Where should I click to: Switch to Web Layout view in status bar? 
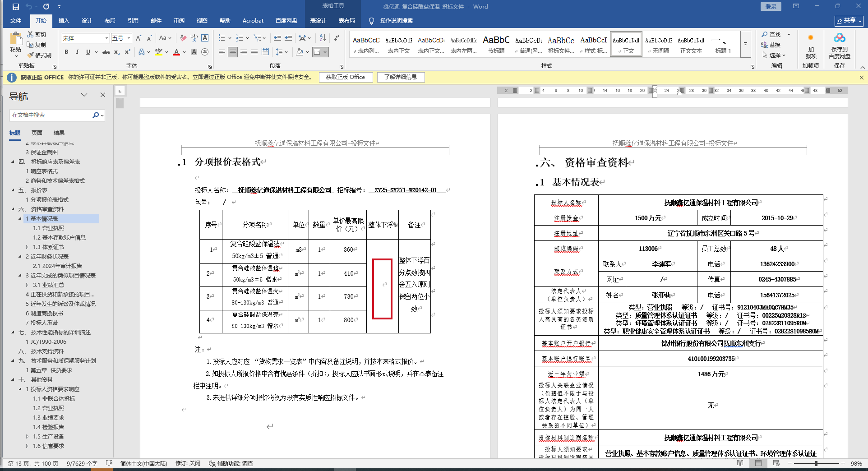click(x=776, y=463)
